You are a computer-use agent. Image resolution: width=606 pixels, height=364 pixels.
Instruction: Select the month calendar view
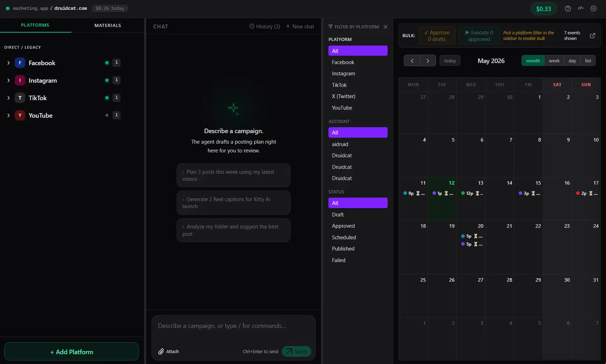[x=533, y=61]
